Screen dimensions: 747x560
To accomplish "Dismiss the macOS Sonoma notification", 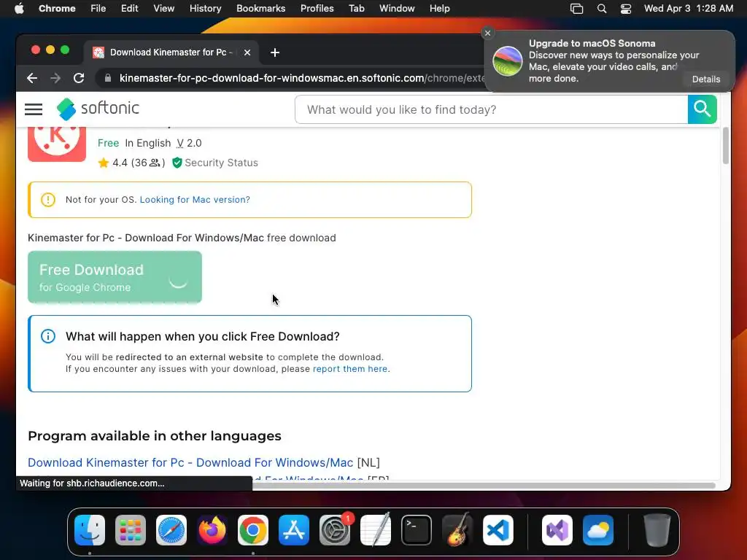I will 487,33.
